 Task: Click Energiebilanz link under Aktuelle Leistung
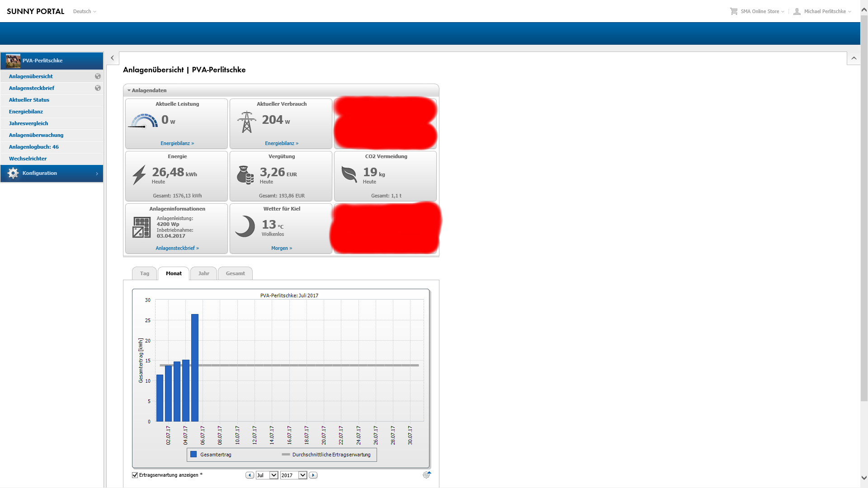pyautogui.click(x=177, y=143)
